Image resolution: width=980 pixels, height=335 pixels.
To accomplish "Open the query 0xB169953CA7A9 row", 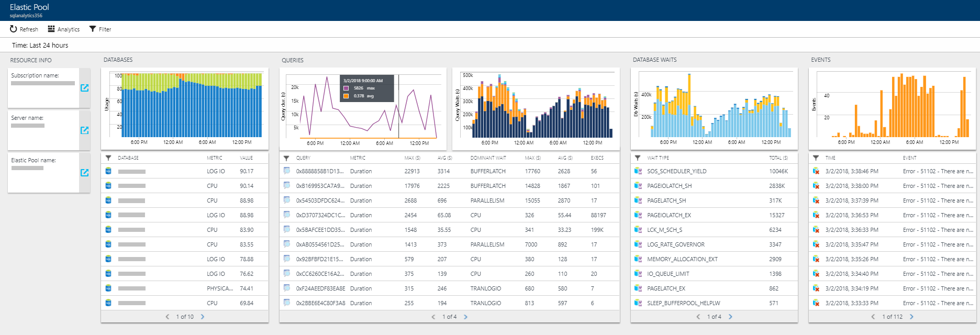I will 320,186.
